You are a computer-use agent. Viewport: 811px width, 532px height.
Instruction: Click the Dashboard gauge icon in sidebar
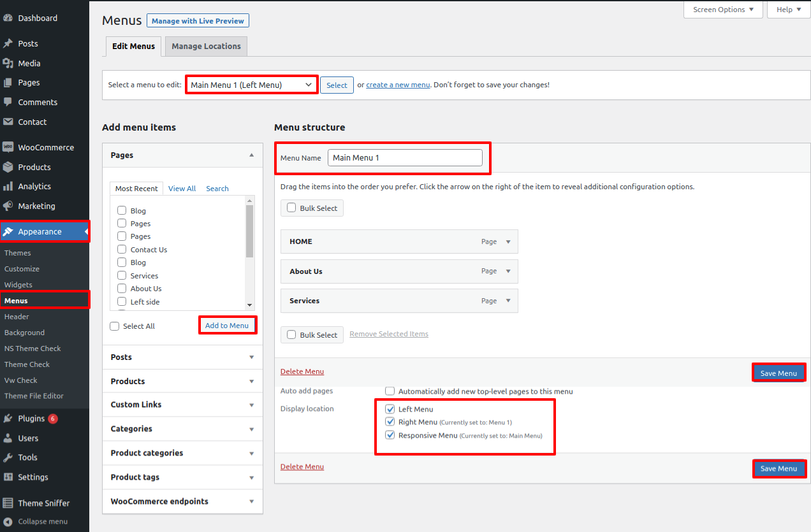(8, 18)
